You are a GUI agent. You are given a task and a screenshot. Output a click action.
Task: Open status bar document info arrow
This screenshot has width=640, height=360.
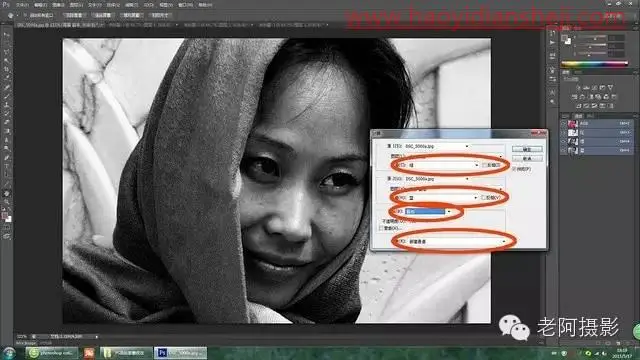pos(97,337)
